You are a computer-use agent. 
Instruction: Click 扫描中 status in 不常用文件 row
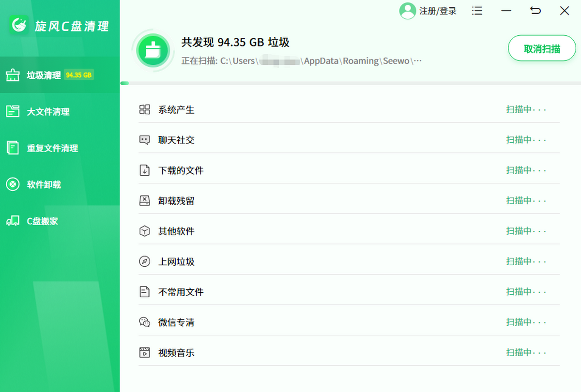[x=526, y=292]
